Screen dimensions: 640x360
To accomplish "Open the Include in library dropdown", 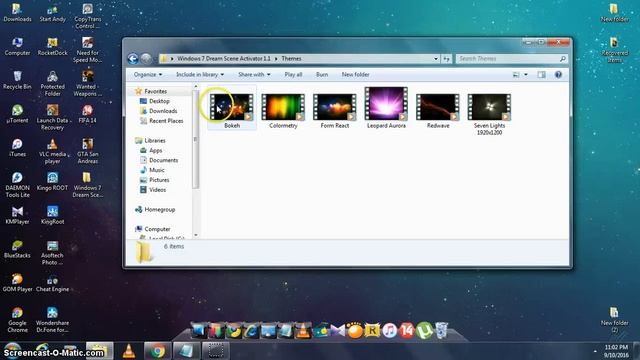I will 200,75.
